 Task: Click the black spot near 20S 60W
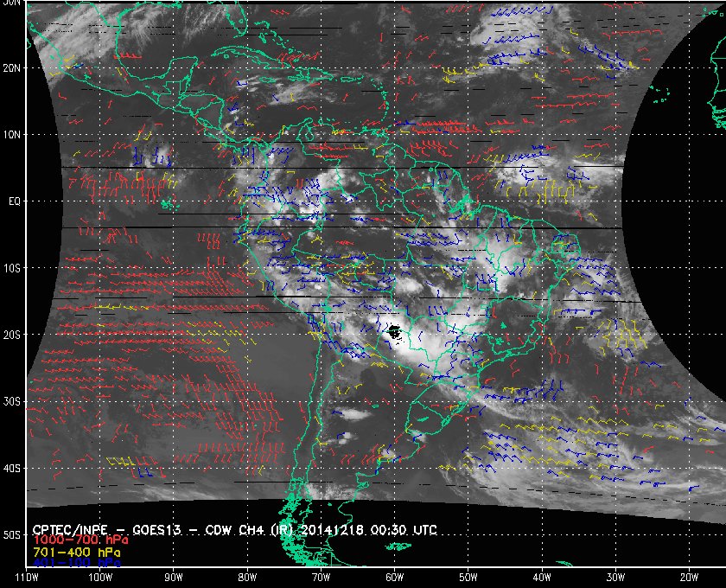click(394, 331)
